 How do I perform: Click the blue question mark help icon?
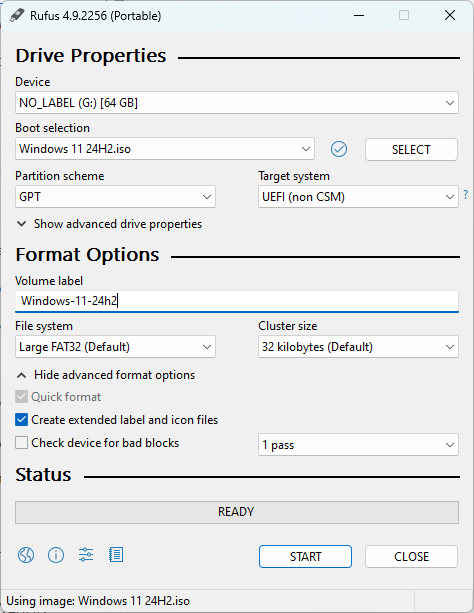click(465, 194)
